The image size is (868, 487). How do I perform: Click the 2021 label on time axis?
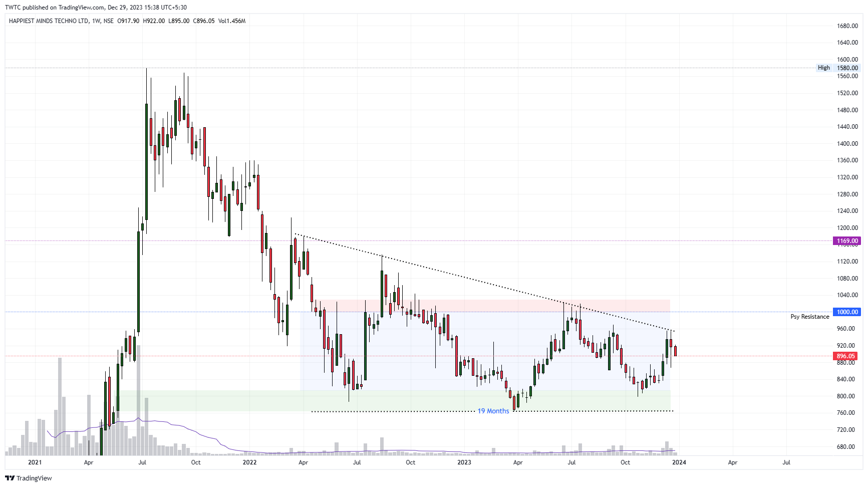point(35,462)
